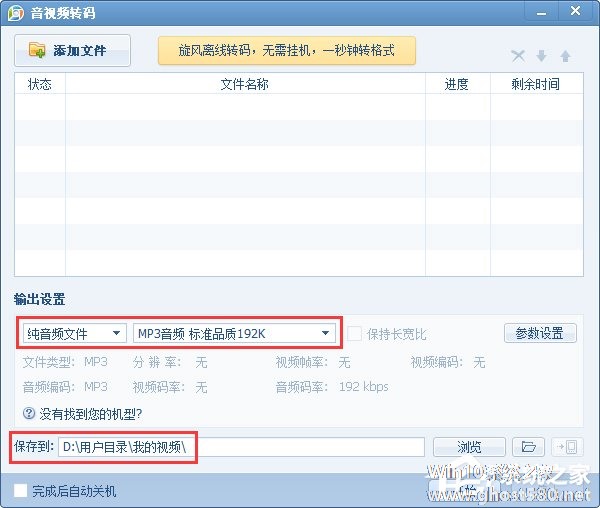Click the 添加文件 add file button
Image resolution: width=600 pixels, height=508 pixels.
click(x=72, y=50)
